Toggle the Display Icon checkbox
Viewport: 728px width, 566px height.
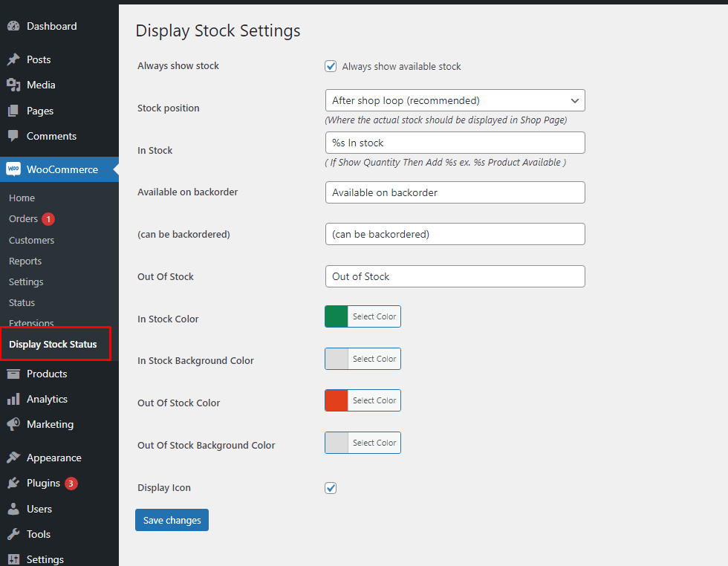[330, 488]
